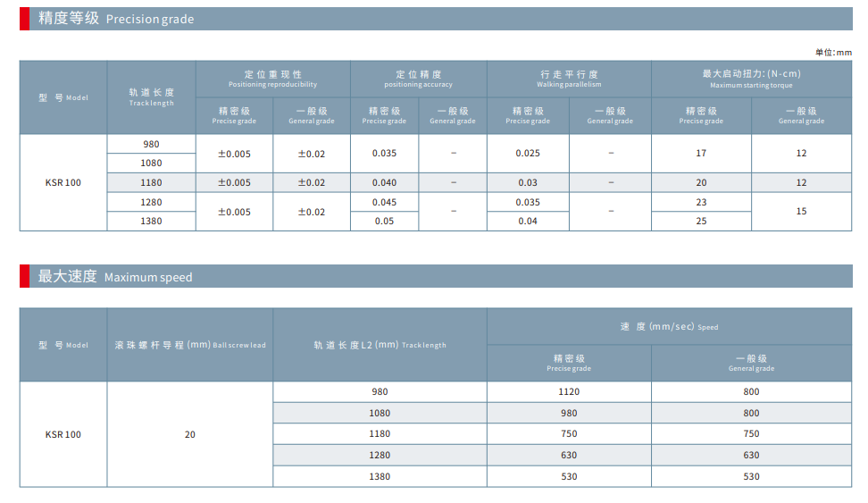Select the 0.040 positioning accuracy cell
868x503 pixels.
[x=384, y=182]
